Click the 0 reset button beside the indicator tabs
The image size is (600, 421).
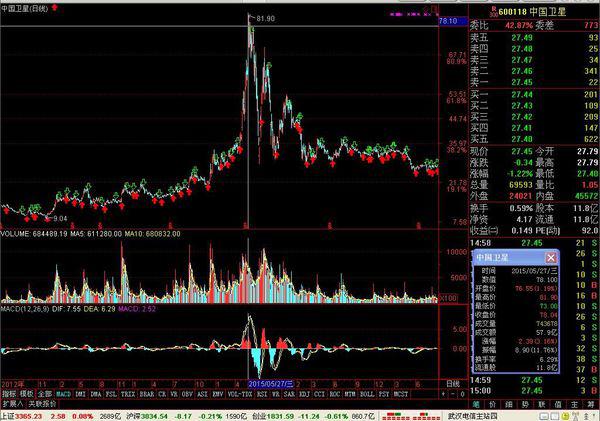(462, 393)
